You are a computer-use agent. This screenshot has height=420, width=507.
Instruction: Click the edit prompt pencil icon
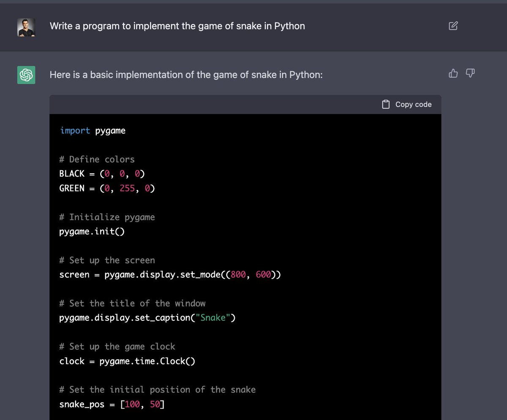point(453,26)
